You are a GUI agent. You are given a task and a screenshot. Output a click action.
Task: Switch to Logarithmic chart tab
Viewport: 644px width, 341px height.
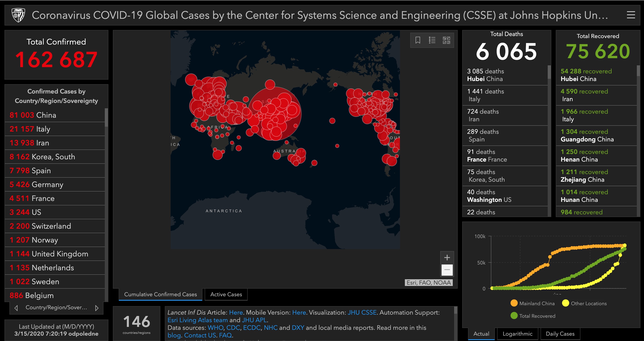(517, 334)
